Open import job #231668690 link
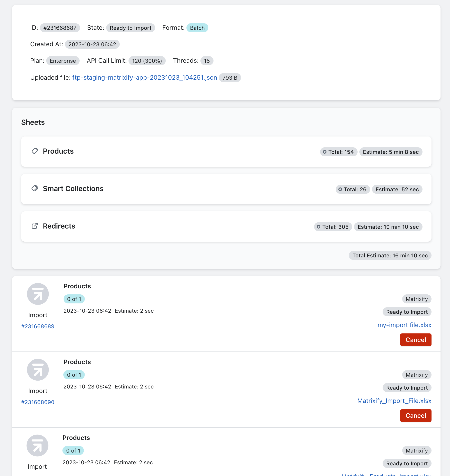Image resolution: width=450 pixels, height=476 pixels. (x=38, y=402)
